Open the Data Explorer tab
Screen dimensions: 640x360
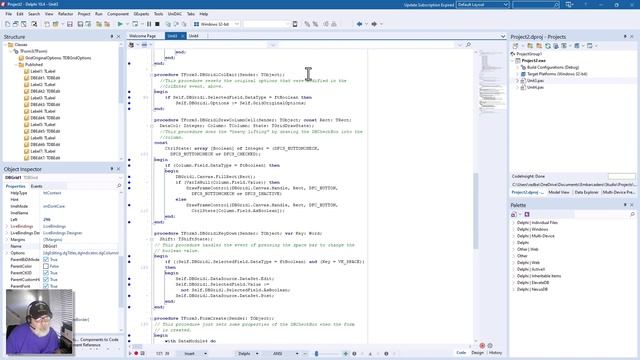point(586,192)
